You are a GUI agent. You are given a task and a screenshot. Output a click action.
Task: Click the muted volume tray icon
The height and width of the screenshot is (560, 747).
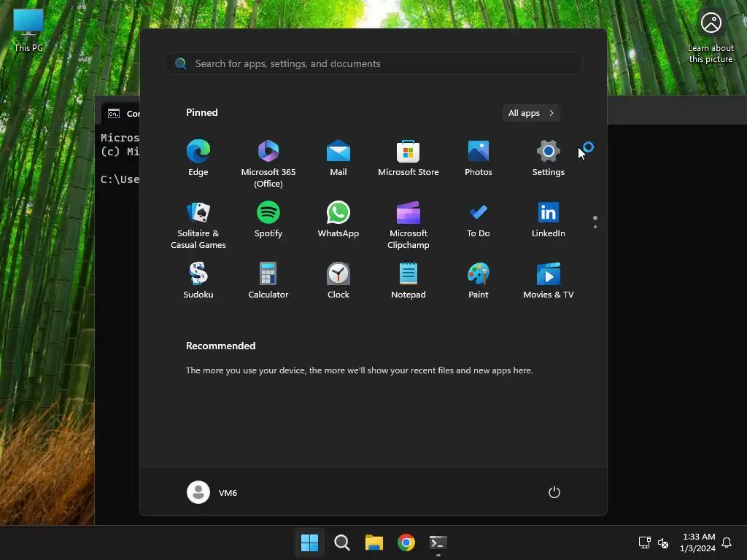(x=662, y=542)
